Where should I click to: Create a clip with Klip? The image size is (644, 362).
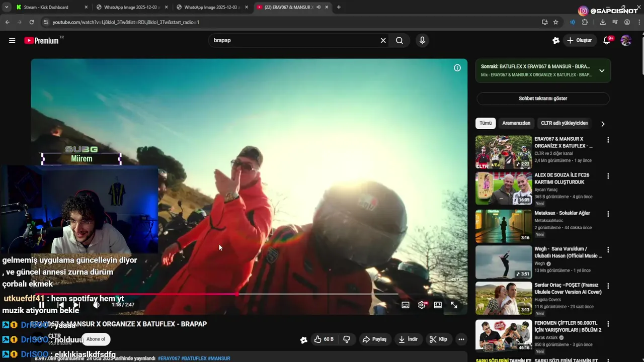click(438, 339)
